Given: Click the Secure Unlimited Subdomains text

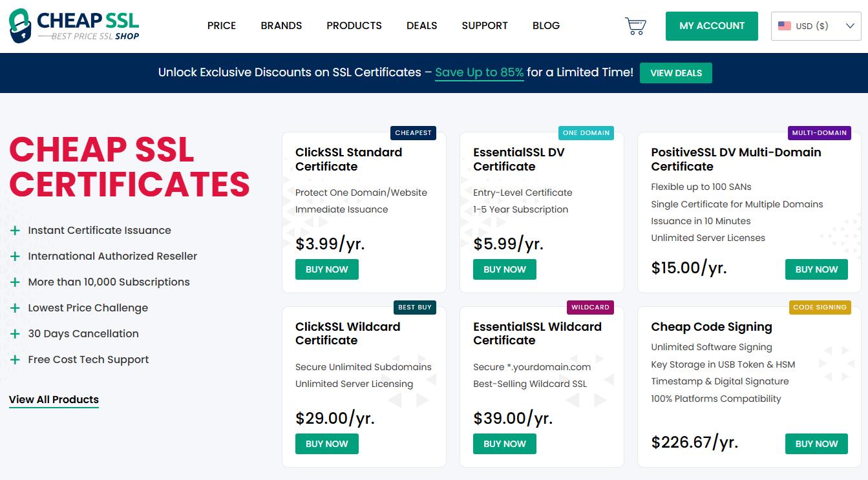Looking at the screenshot, I should (x=363, y=367).
